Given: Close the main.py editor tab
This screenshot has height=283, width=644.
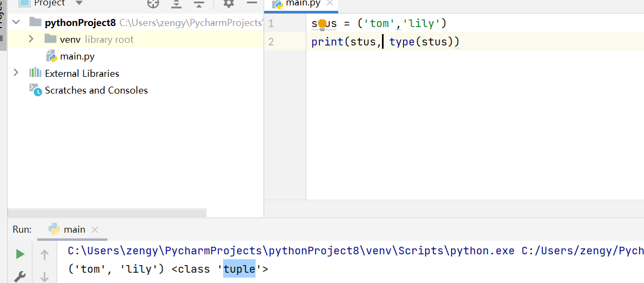Looking at the screenshot, I should 329,3.
